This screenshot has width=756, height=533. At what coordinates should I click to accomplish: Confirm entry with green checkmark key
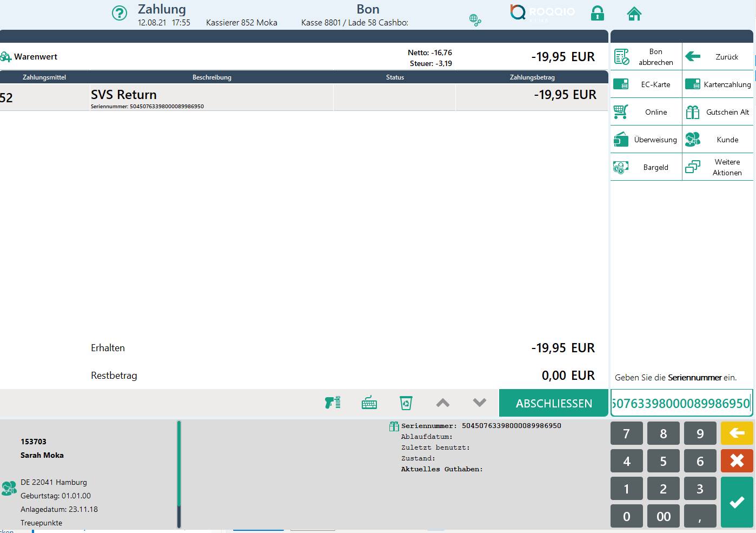click(737, 502)
